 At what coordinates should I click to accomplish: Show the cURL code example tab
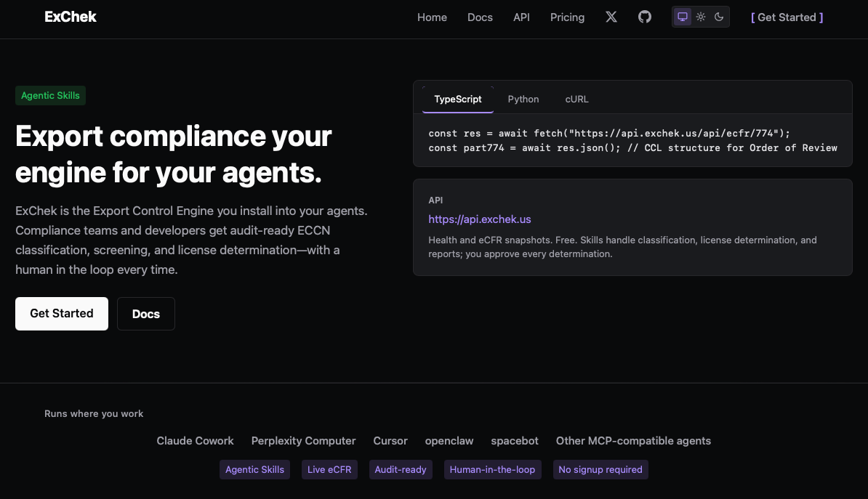click(576, 100)
